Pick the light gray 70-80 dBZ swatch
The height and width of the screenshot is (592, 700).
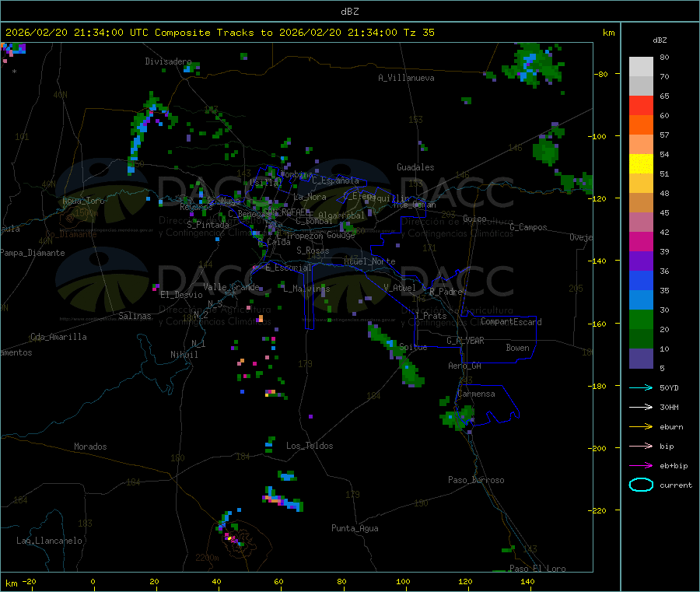tap(641, 67)
